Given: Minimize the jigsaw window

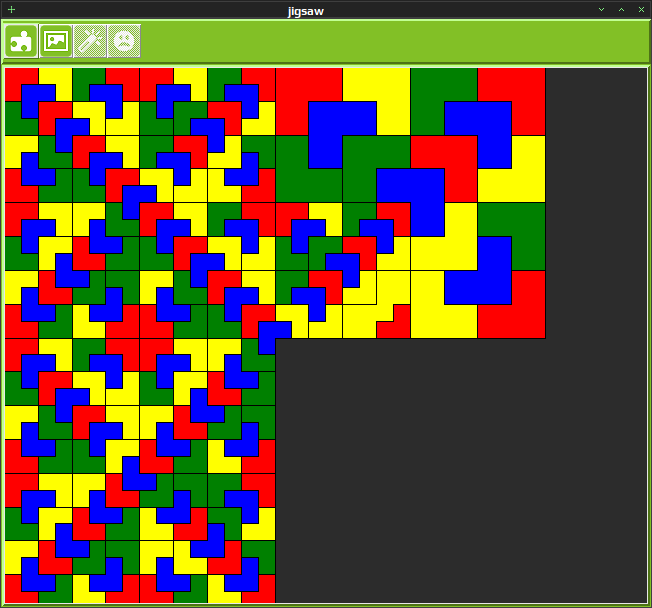Looking at the screenshot, I should 601,10.
